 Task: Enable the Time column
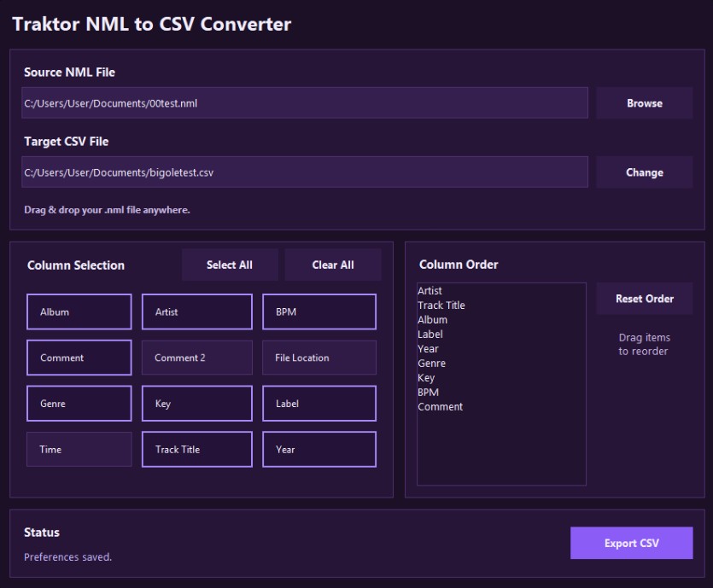(79, 450)
